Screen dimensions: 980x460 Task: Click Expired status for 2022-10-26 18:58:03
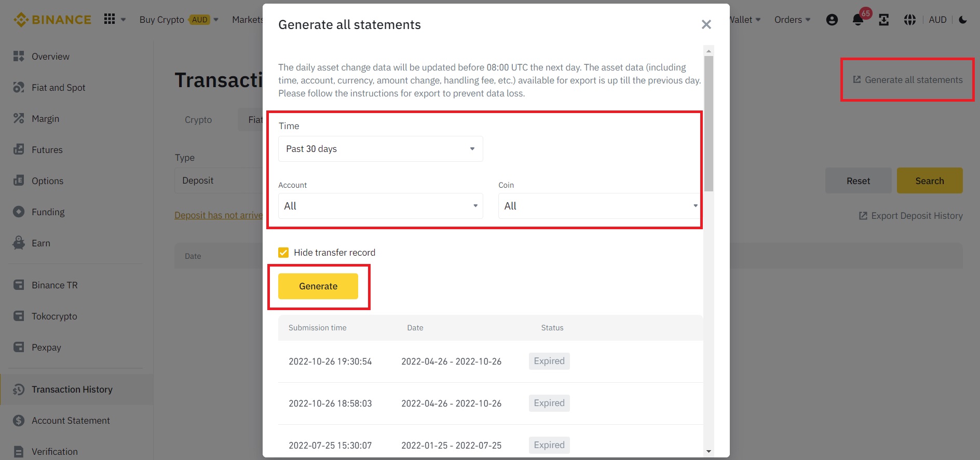tap(549, 403)
